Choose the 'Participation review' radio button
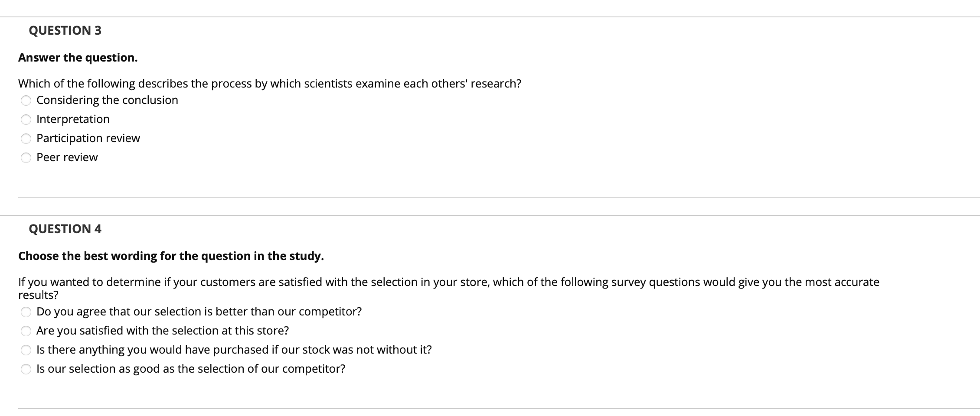This screenshot has height=416, width=980. [x=26, y=139]
